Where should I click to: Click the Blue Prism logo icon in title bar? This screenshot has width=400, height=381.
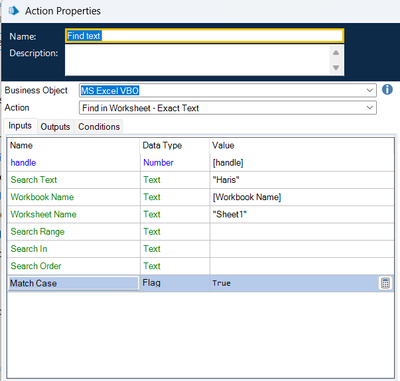click(x=13, y=11)
